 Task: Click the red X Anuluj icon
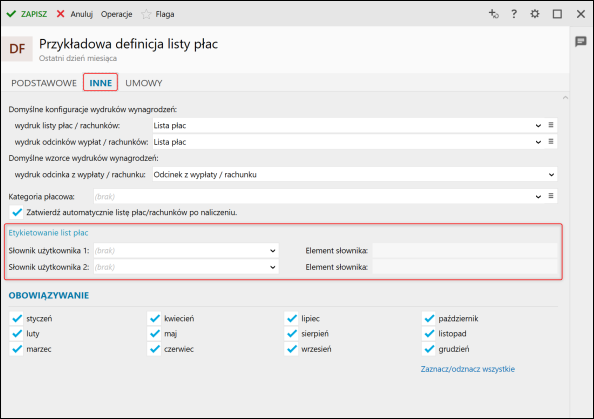60,14
